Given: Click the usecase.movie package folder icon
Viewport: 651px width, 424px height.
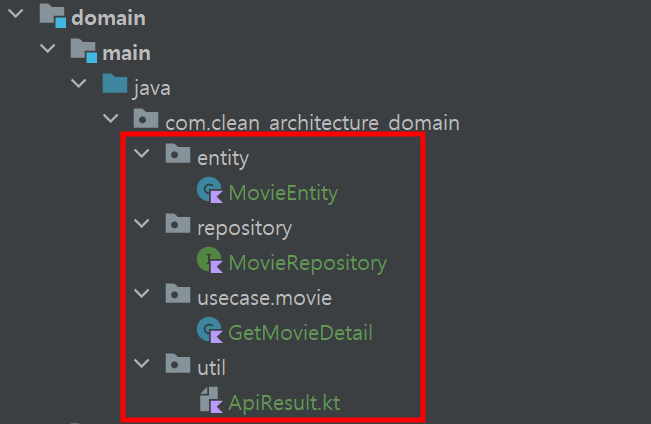Looking at the screenshot, I should (x=178, y=294).
